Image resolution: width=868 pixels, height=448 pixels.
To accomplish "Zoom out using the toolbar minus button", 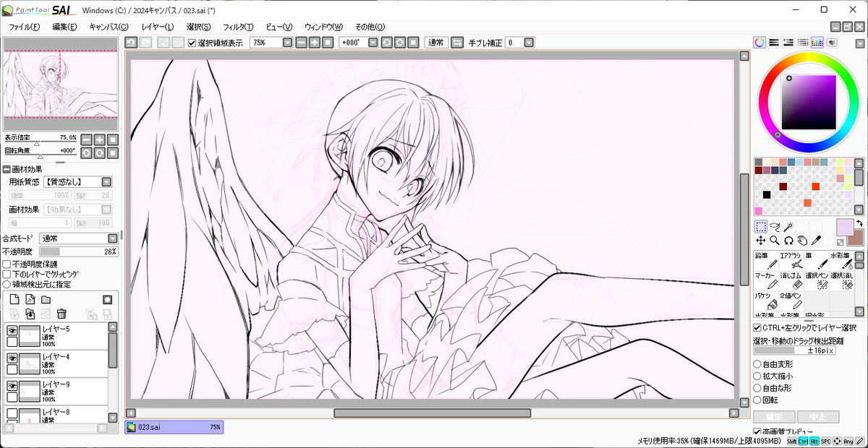I will (x=301, y=43).
